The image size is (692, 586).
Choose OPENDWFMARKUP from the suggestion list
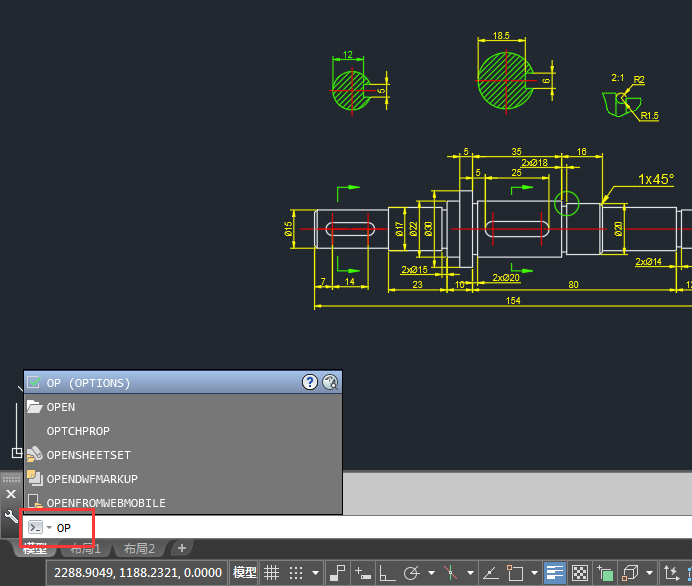[92, 479]
